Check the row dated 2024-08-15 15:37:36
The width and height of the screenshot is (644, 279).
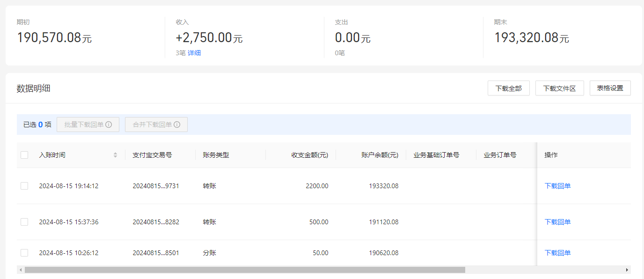click(x=24, y=222)
